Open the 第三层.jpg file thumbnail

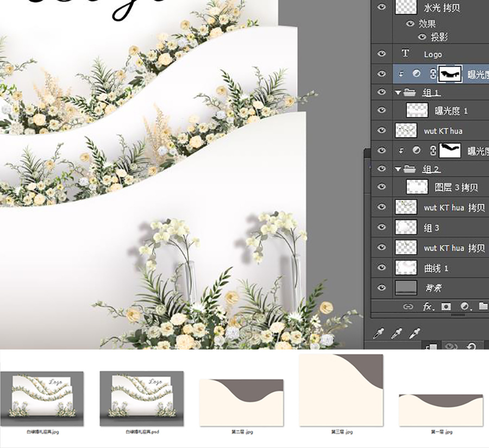[341, 390]
